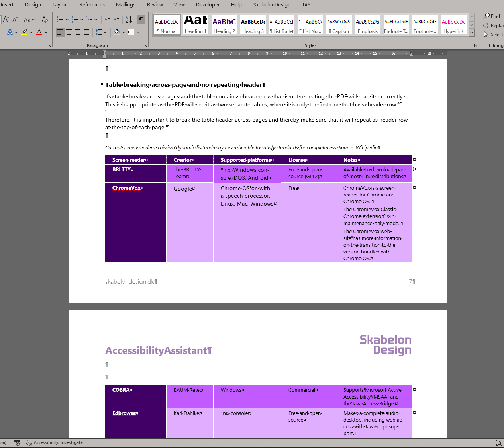Click the macro recording status bar icon
The image size is (504, 448).
pos(17,443)
